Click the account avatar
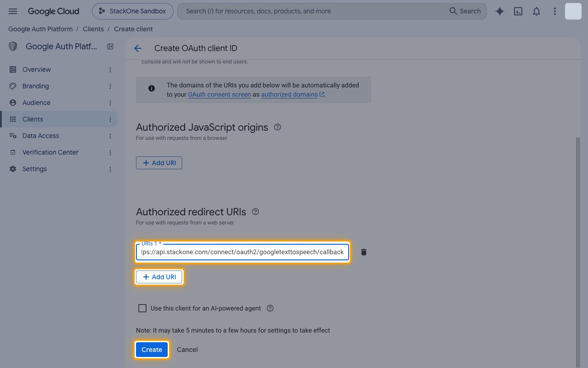 coord(573,11)
